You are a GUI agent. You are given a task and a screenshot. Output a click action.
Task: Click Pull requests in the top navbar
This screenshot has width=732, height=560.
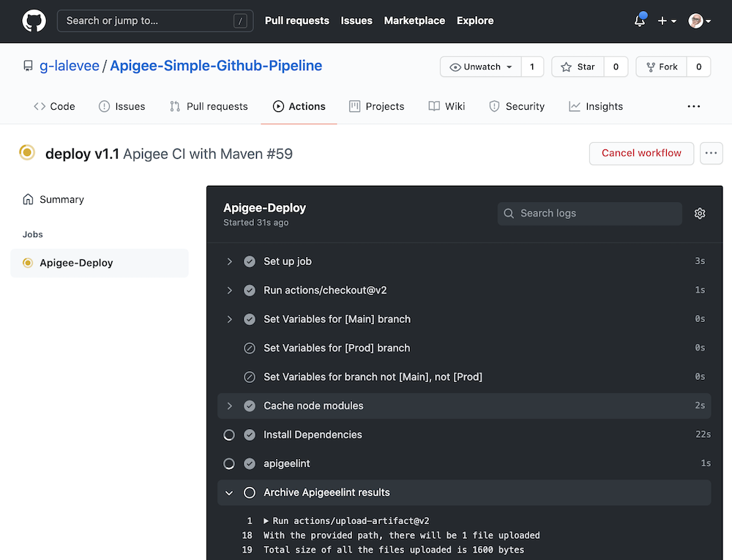point(297,20)
